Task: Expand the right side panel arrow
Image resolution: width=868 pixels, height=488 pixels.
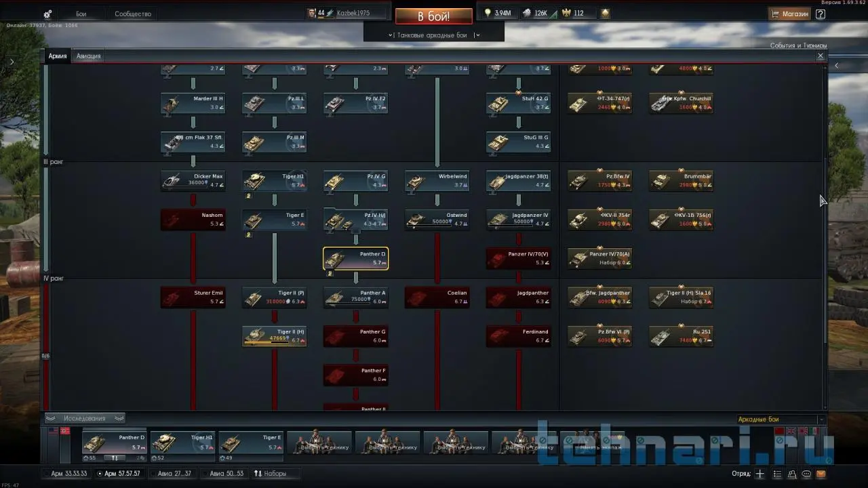Action: pyautogui.click(x=837, y=66)
